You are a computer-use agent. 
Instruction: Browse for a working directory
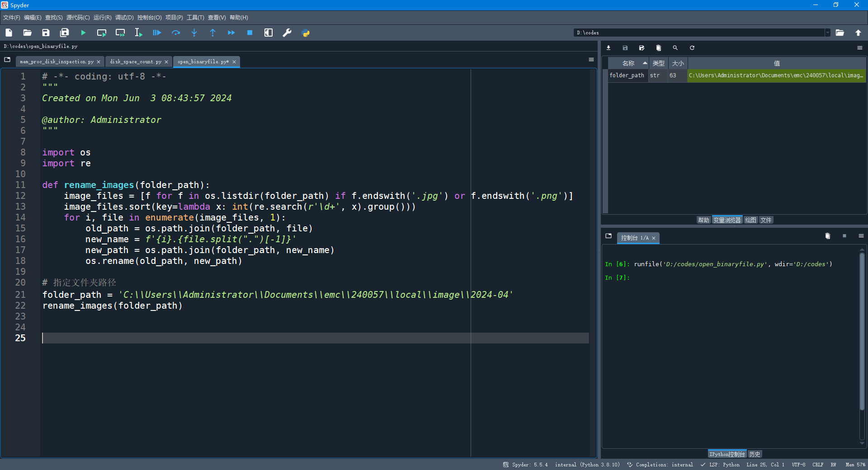pyautogui.click(x=840, y=33)
